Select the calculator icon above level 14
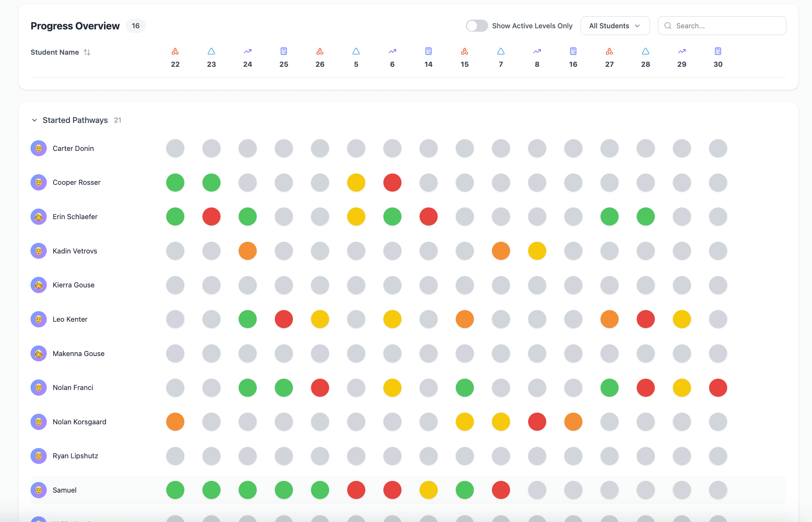The width and height of the screenshot is (812, 522). click(x=429, y=51)
